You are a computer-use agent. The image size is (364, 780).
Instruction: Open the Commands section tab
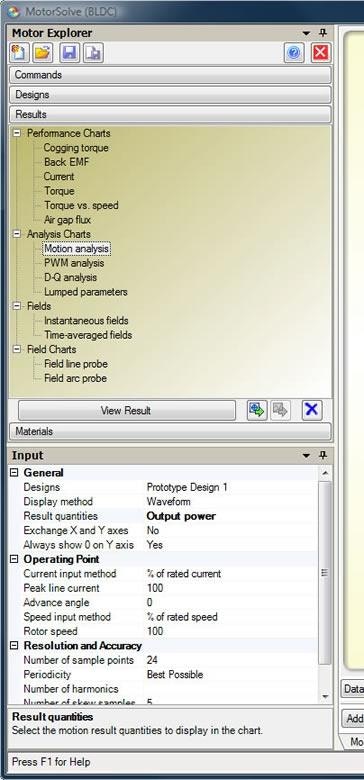coord(170,75)
